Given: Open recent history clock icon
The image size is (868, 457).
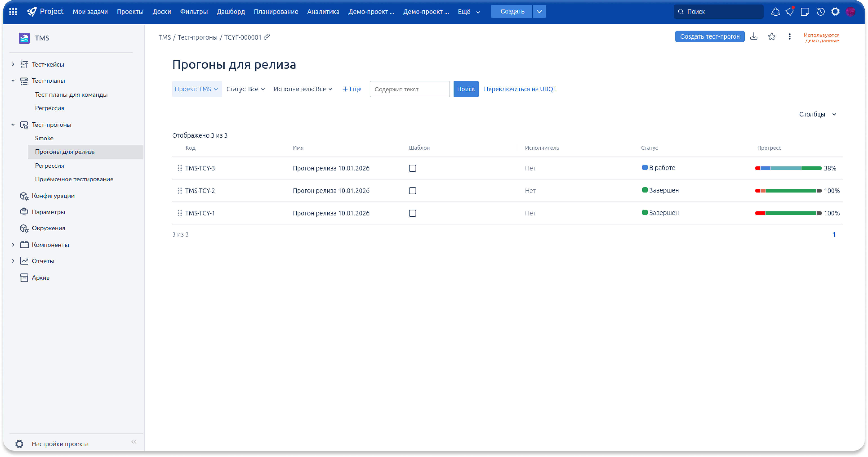Looking at the screenshot, I should click(821, 12).
